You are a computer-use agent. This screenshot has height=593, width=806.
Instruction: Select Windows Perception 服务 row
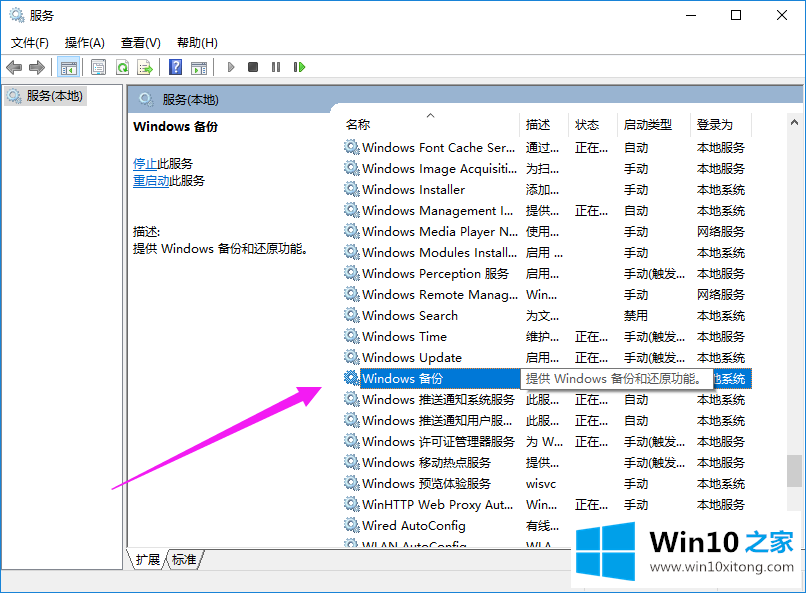[547, 273]
